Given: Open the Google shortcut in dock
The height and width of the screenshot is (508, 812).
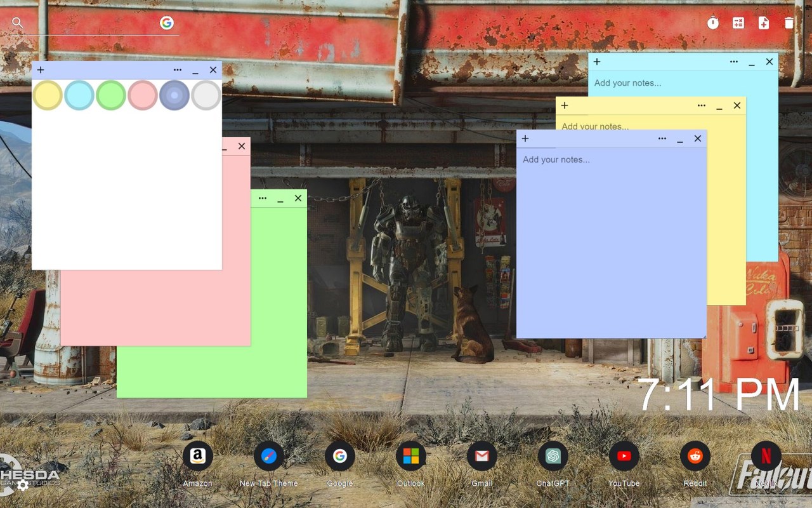Looking at the screenshot, I should tap(340, 456).
